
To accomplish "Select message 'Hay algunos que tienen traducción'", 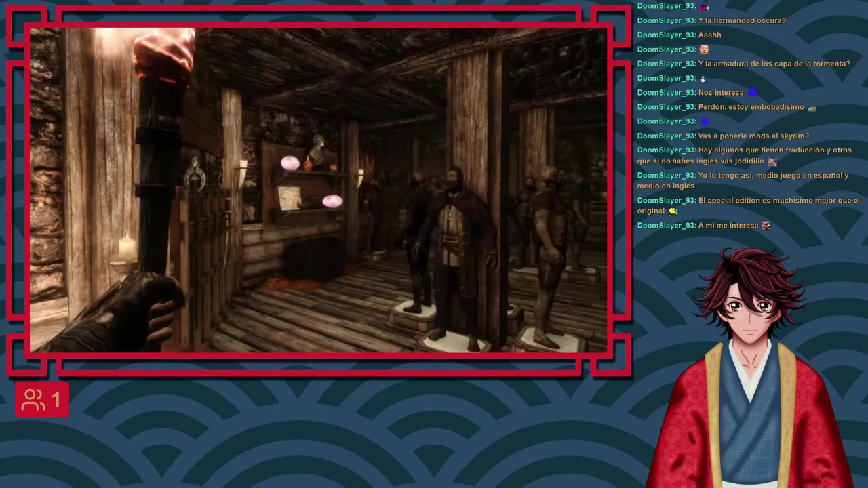I will (x=745, y=156).
